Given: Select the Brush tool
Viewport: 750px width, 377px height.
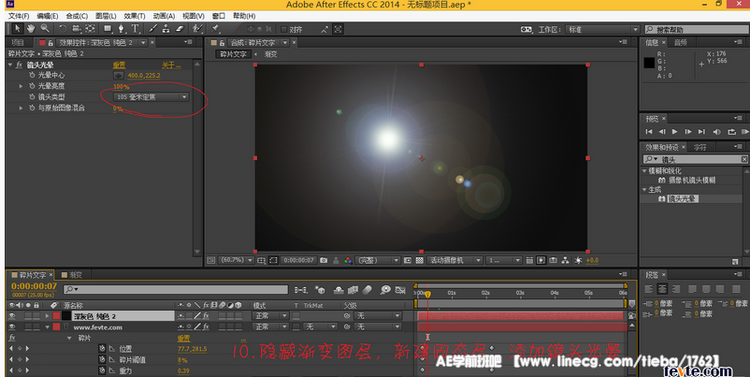Looking at the screenshot, I should (153, 29).
